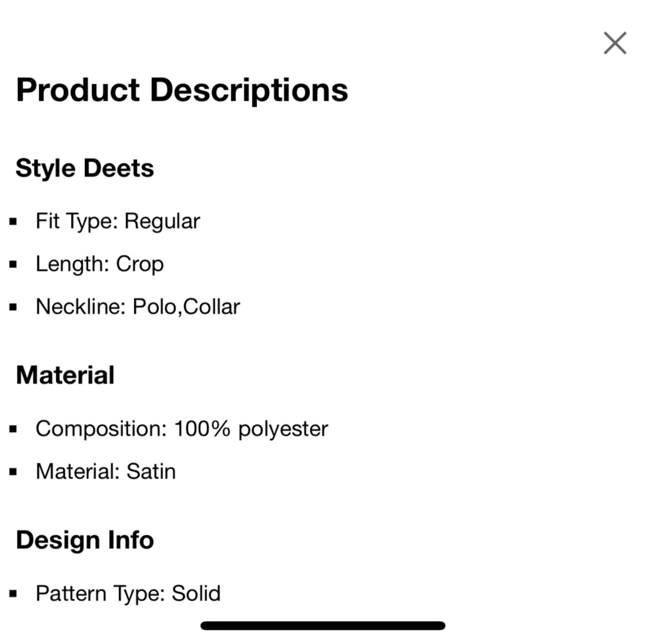Tap the Material section heading
This screenshot has height=644, width=645.
coord(65,375)
